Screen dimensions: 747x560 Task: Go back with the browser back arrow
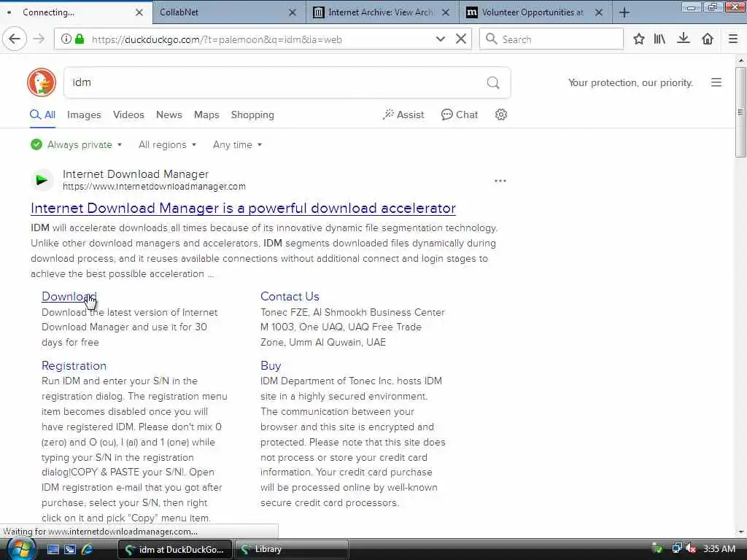[x=15, y=39]
